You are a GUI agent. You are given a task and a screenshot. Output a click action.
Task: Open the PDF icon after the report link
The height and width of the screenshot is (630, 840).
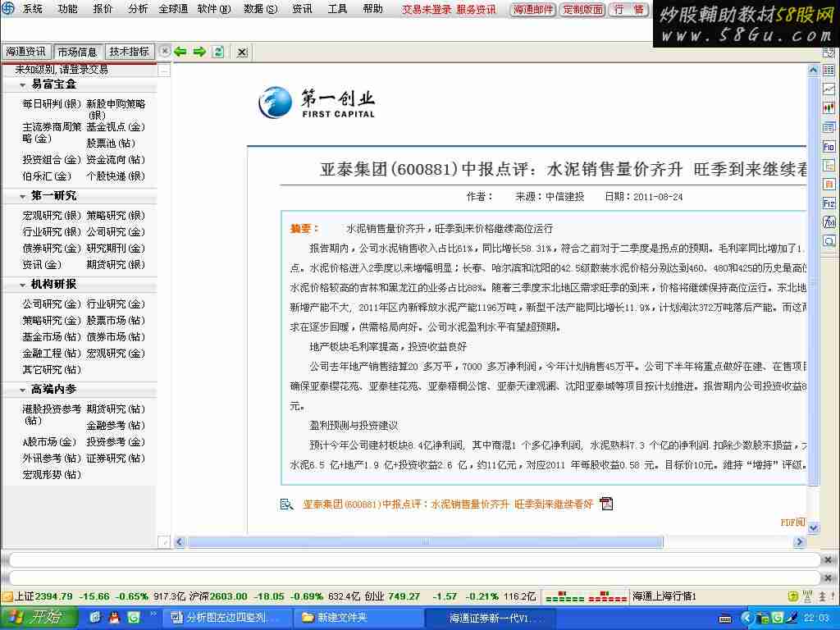(x=606, y=504)
